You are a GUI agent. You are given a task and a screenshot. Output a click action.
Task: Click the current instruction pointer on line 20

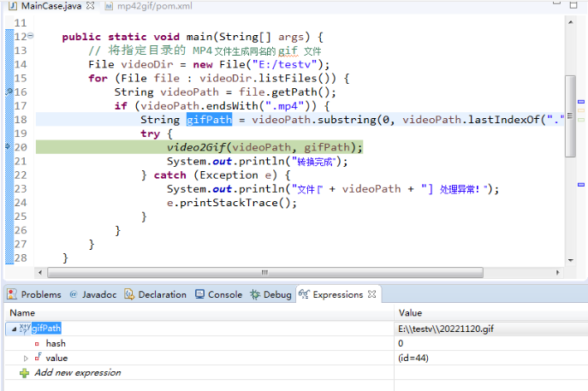pos(9,146)
